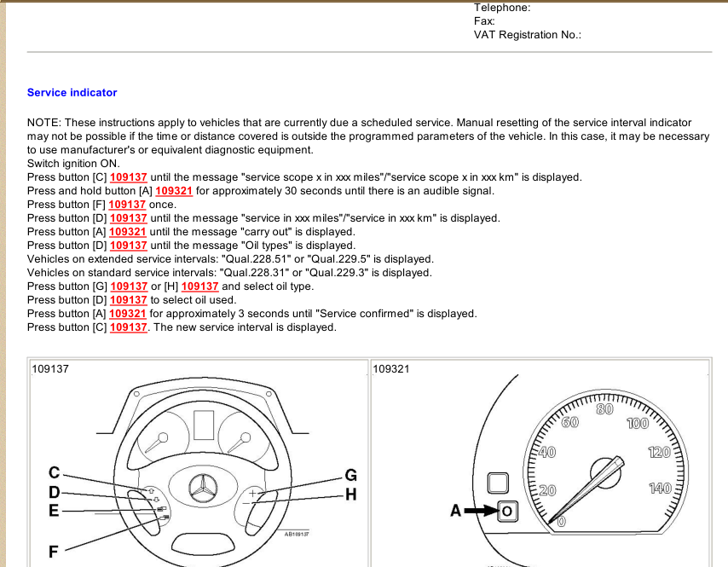Click the "AB109137" reference text in the diagram

(297, 534)
